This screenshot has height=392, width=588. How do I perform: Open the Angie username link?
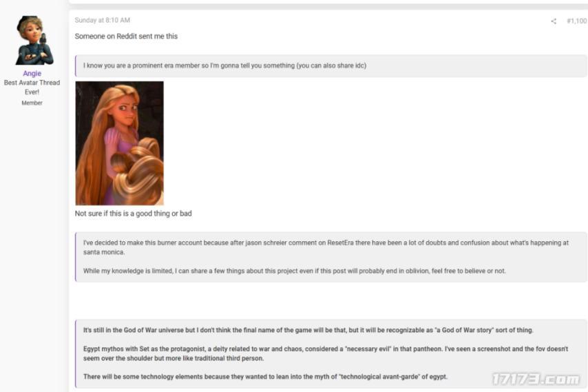tap(32, 74)
